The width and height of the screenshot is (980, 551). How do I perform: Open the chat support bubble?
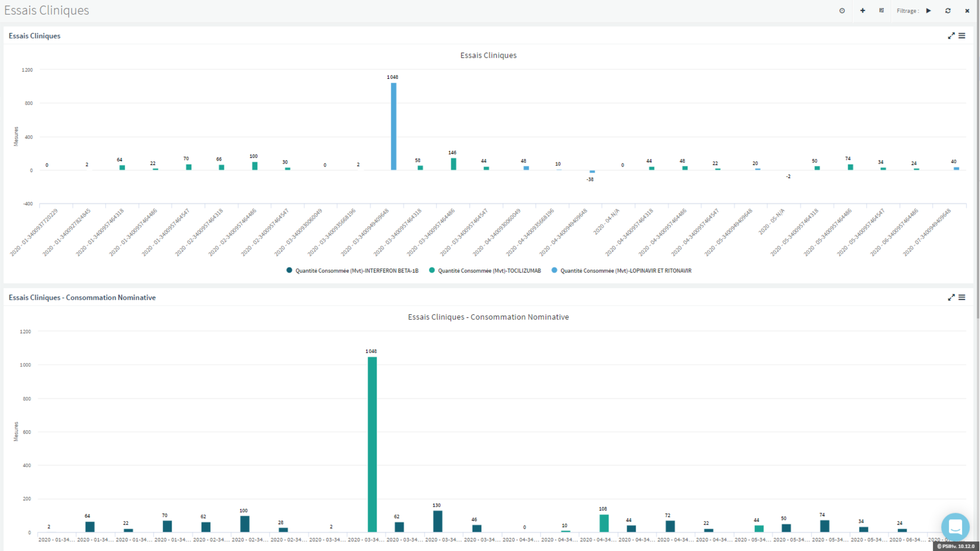pos(955,527)
